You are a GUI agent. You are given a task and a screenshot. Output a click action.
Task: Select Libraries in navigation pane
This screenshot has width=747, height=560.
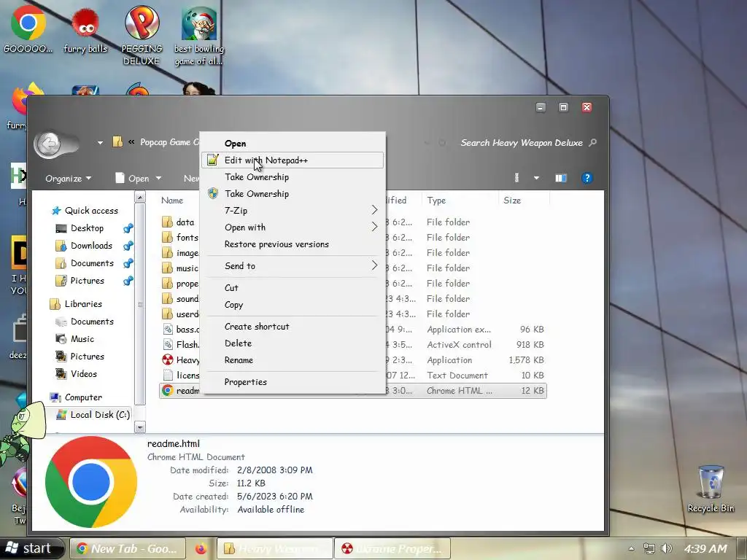pyautogui.click(x=76, y=304)
